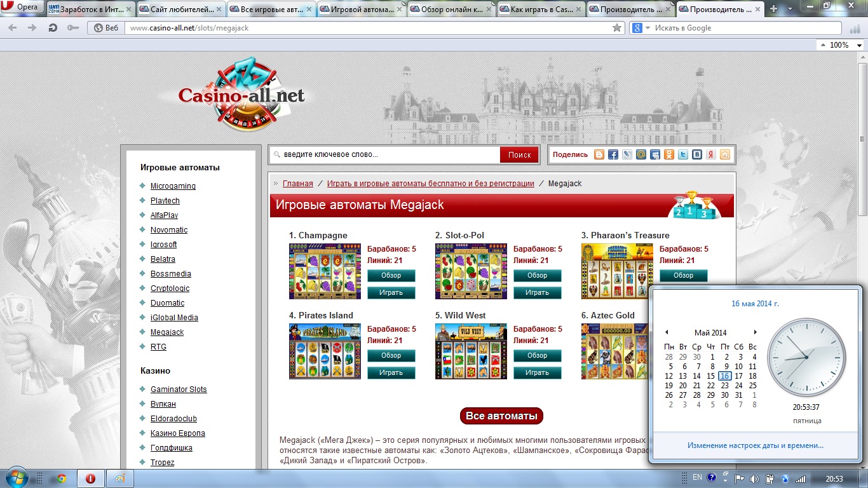868x488 pixels.
Task: Switch to the Игровой автома... tab
Action: pyautogui.click(x=362, y=9)
